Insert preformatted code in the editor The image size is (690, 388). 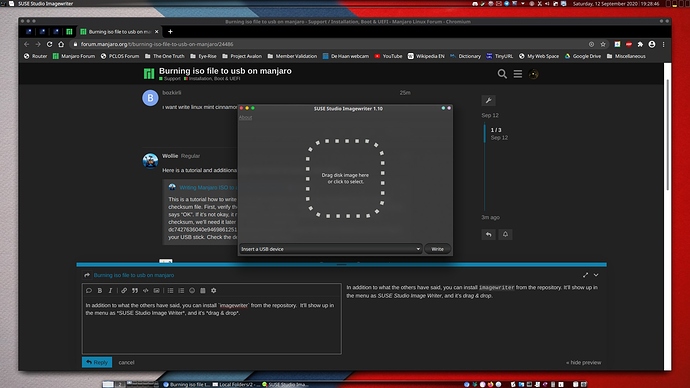146,290
